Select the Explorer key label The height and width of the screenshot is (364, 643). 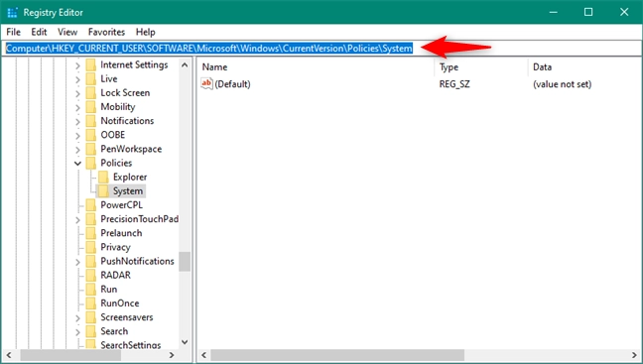(x=130, y=178)
